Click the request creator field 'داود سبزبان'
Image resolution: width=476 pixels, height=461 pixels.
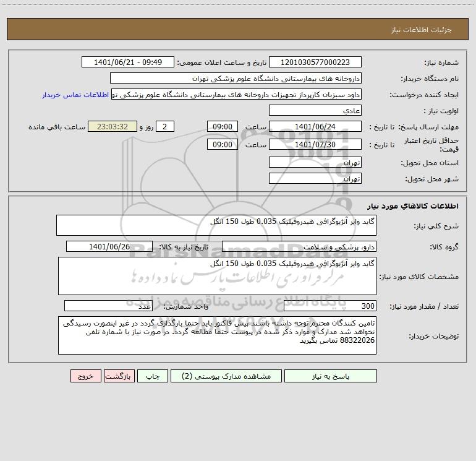[236, 95]
